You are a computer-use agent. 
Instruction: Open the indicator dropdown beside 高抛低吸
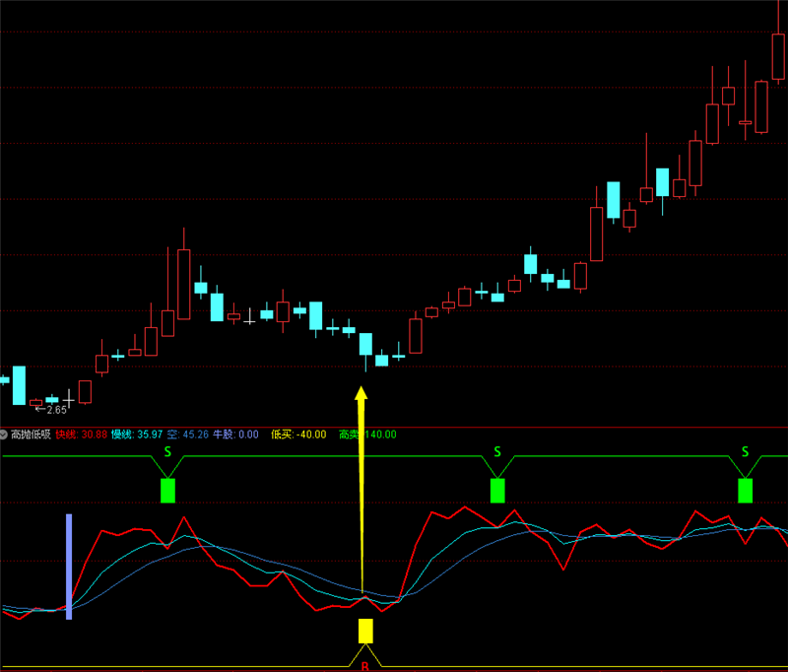(x=4, y=435)
